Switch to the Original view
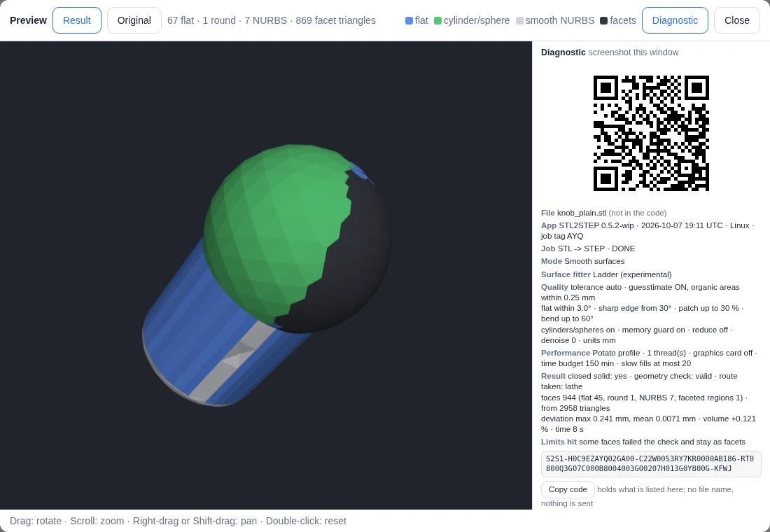The height and width of the screenshot is (532, 770). [134, 20]
